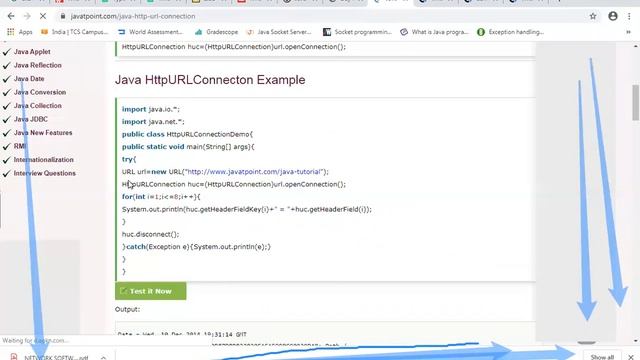Open World Assessment bookmark
640x360 pixels.
tap(150, 32)
